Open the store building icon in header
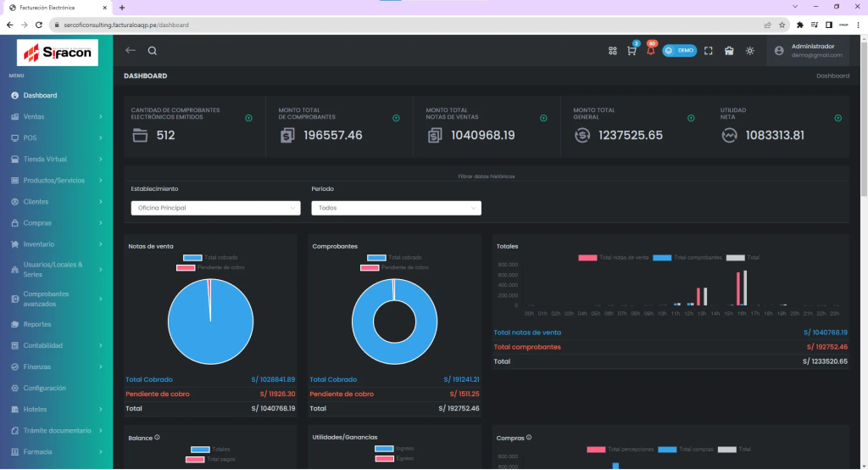Viewport: 868px width, 470px height. coord(729,51)
